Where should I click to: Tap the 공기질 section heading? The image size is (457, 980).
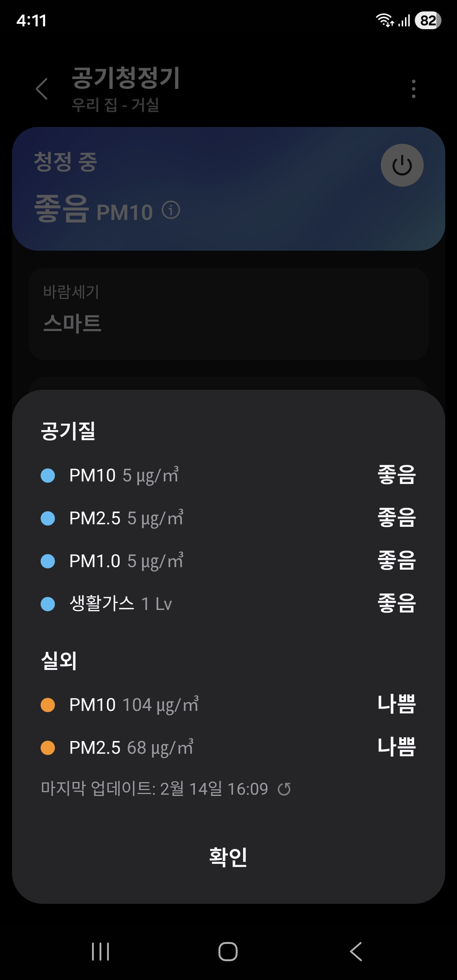pyautogui.click(x=68, y=431)
